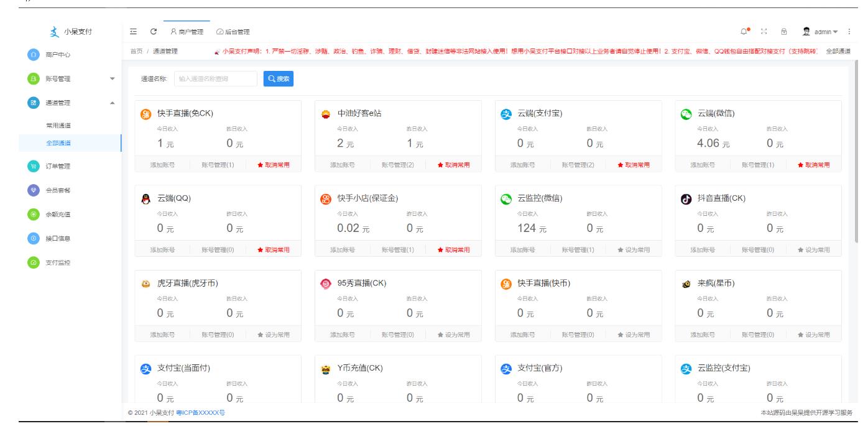Click the 支付监控 sidebar icon
The height and width of the screenshot is (426, 868).
tap(32, 262)
